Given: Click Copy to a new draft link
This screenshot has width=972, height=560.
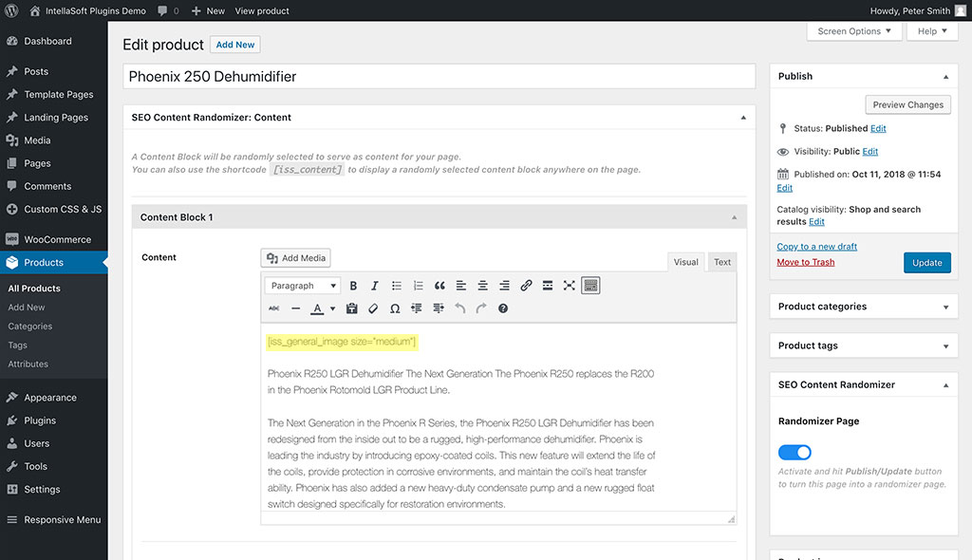Looking at the screenshot, I should (816, 247).
